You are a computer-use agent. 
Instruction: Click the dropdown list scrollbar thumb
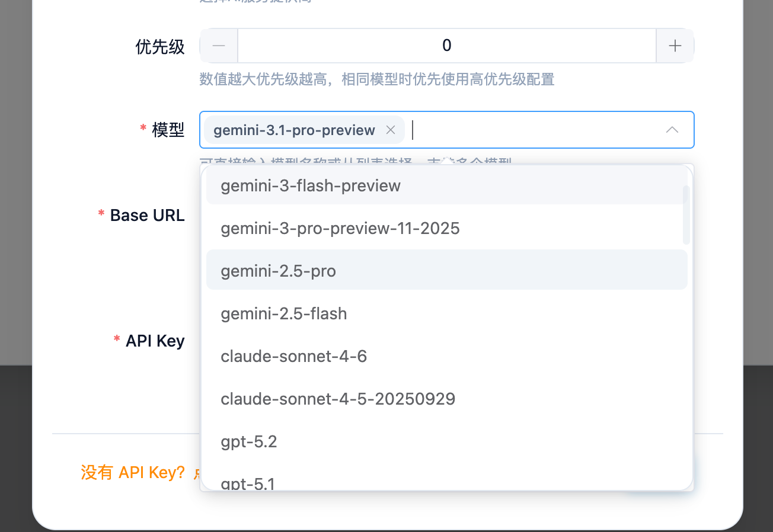click(686, 214)
